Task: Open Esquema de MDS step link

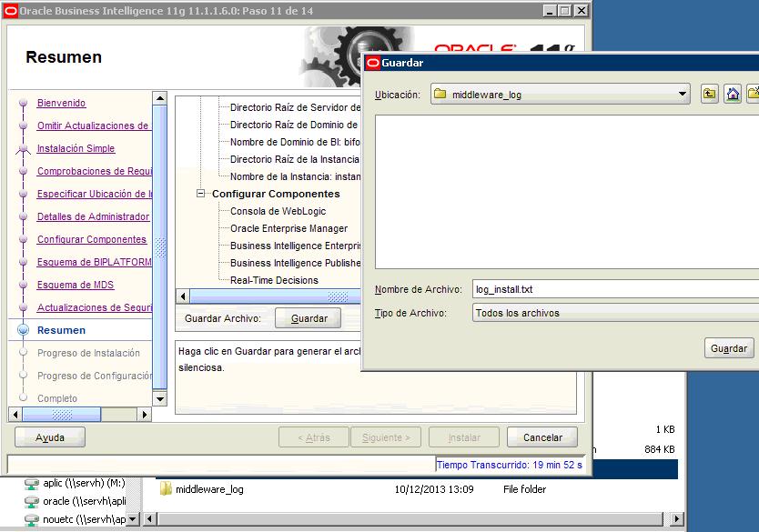Action: (76, 285)
